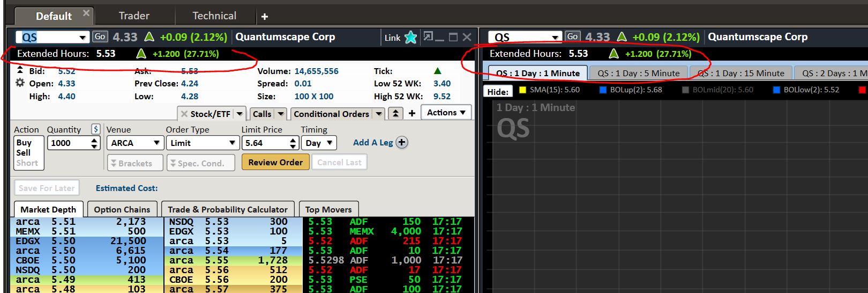The height and width of the screenshot is (293, 868).
Task: Click Quantity stepper arrows
Action: click(x=95, y=143)
